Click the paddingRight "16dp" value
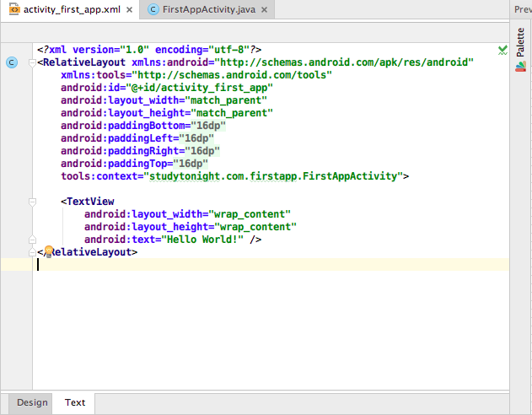This screenshot has width=532, height=415. 202,151
